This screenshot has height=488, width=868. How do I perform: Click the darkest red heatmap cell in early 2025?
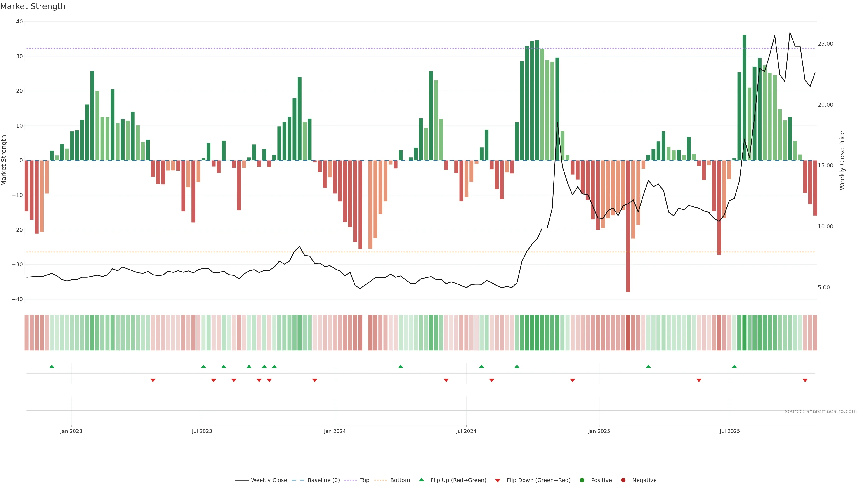point(628,333)
